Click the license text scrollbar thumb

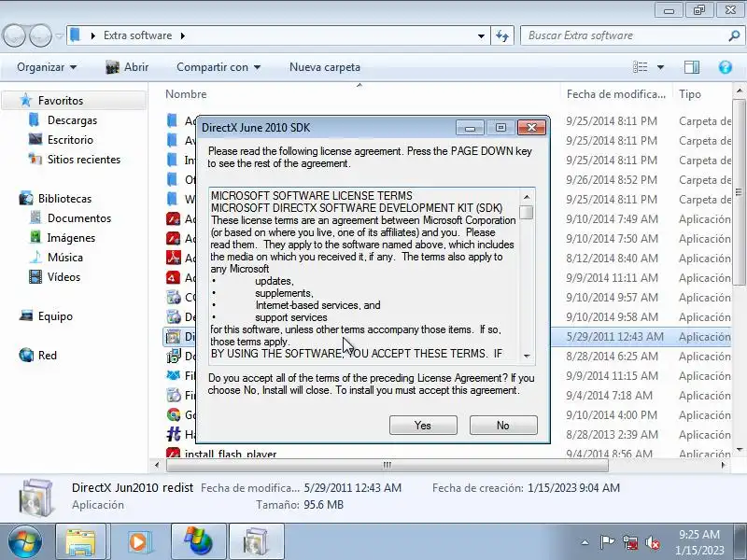tap(527, 212)
